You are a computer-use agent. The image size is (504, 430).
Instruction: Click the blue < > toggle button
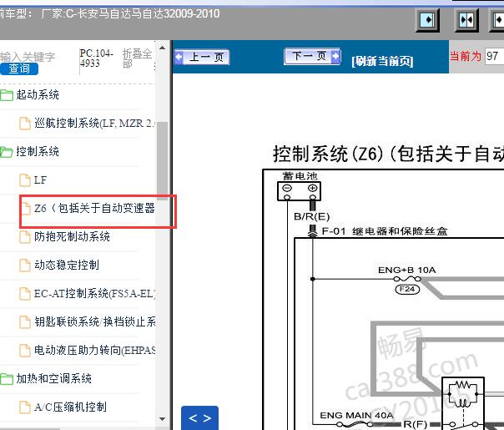(199, 418)
